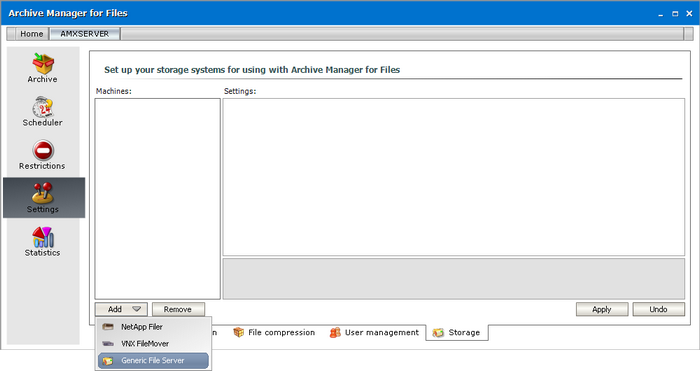Image resolution: width=700 pixels, height=371 pixels.
Task: Open the Archive section icon
Action: [x=43, y=63]
